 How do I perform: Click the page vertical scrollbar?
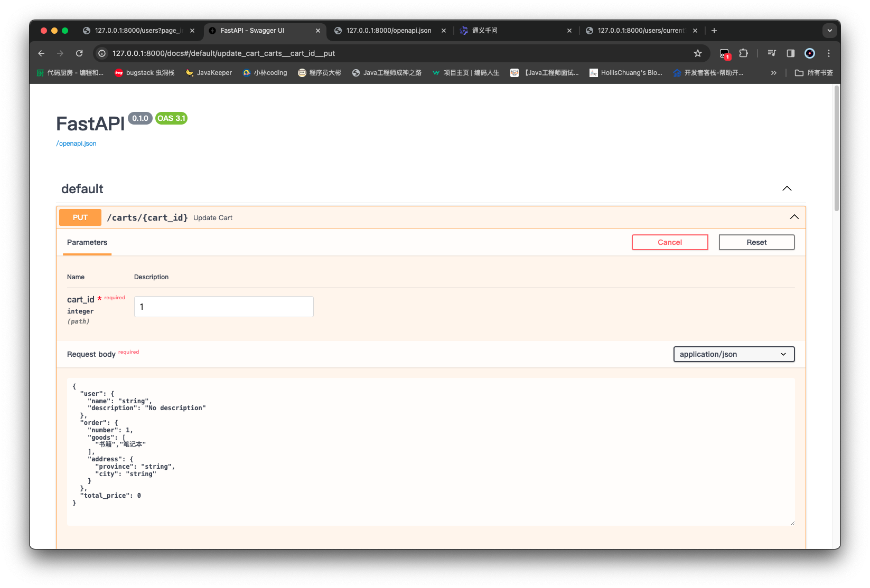click(x=837, y=148)
